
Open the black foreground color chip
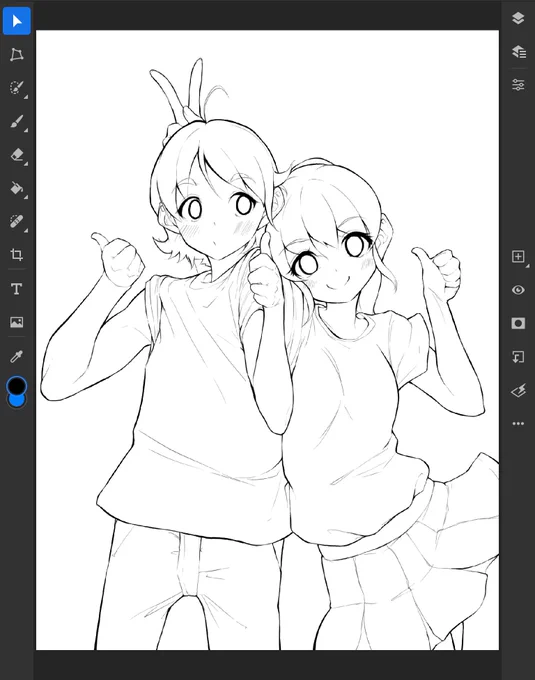click(x=17, y=386)
